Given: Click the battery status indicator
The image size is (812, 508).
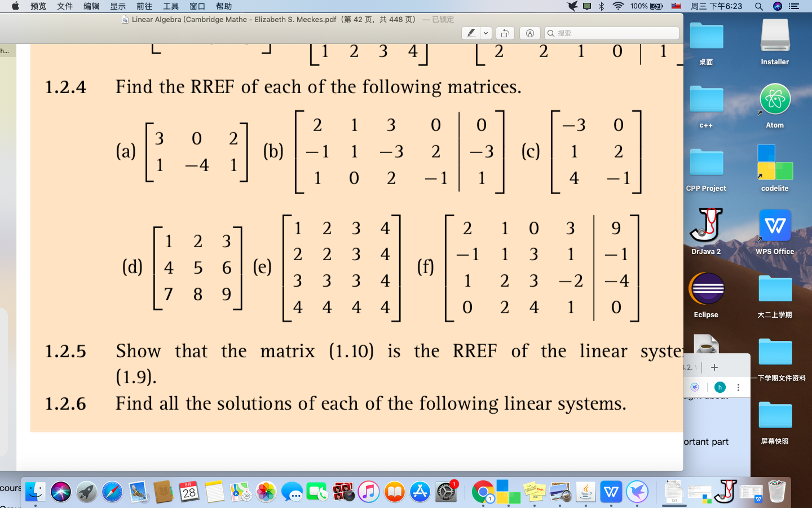Looking at the screenshot, I should coord(647,6).
